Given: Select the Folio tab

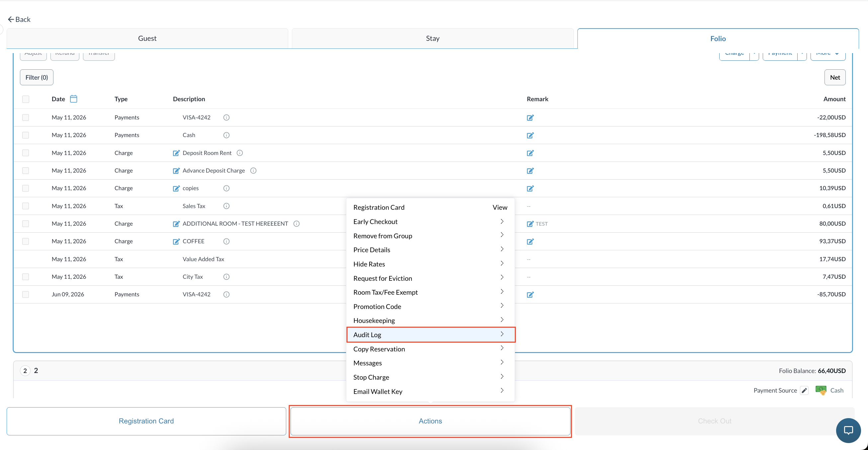Looking at the screenshot, I should (718, 38).
